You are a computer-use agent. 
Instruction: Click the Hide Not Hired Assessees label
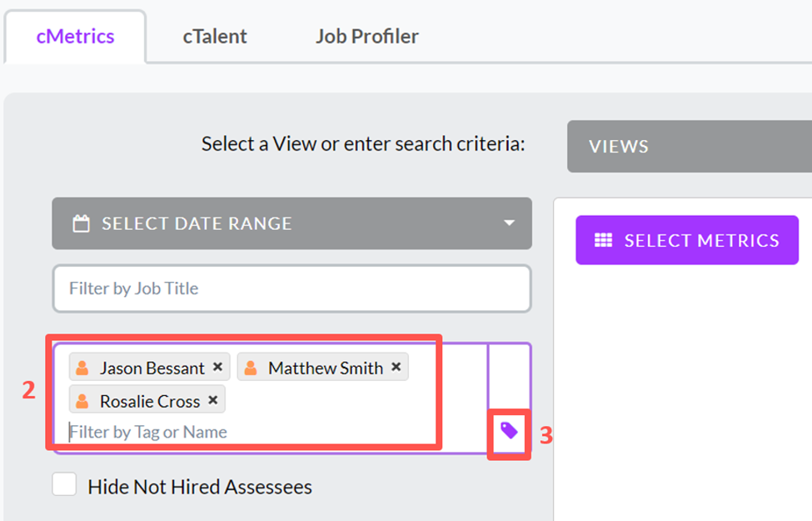coord(200,487)
